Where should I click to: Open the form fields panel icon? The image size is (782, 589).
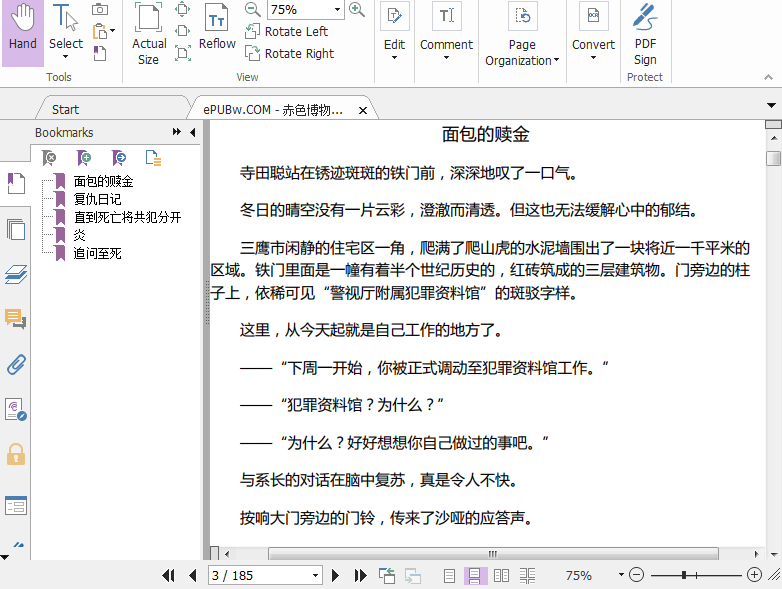(x=16, y=506)
